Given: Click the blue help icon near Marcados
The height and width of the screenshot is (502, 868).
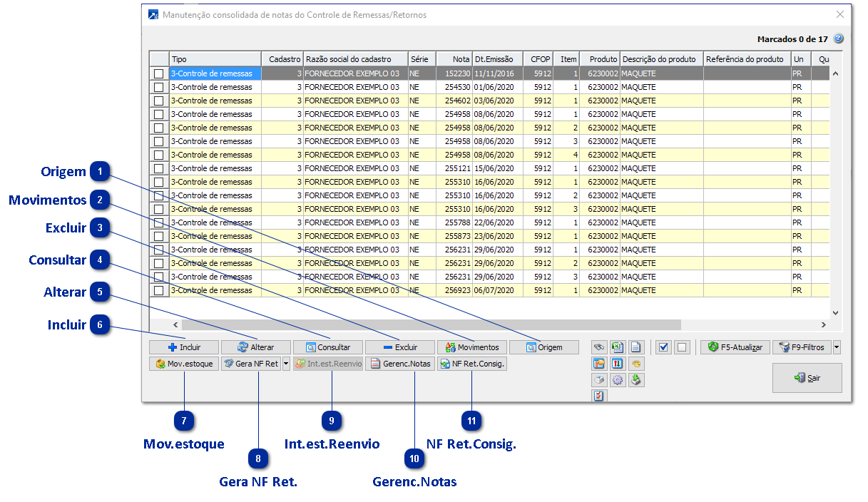Looking at the screenshot, I should point(838,39).
